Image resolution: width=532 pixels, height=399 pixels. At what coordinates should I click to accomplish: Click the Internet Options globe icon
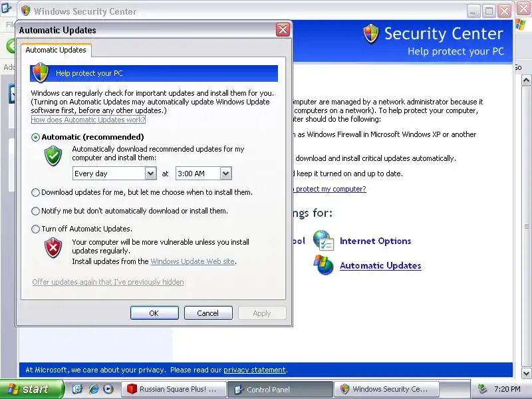pyautogui.click(x=323, y=240)
